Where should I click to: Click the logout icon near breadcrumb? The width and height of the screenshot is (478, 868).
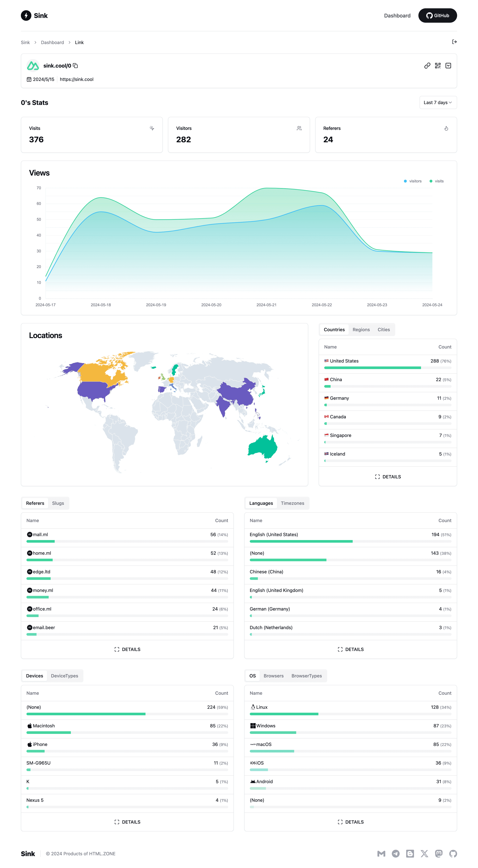pyautogui.click(x=454, y=42)
